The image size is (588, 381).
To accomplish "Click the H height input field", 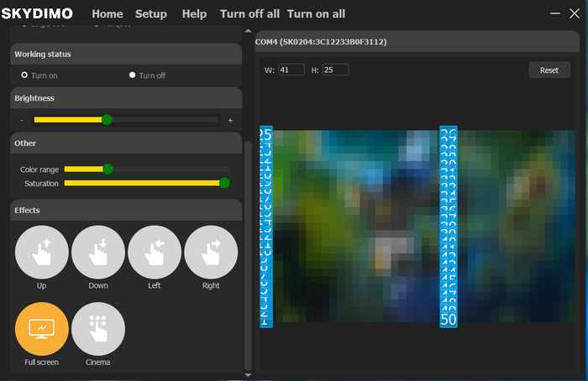I will tap(334, 70).
